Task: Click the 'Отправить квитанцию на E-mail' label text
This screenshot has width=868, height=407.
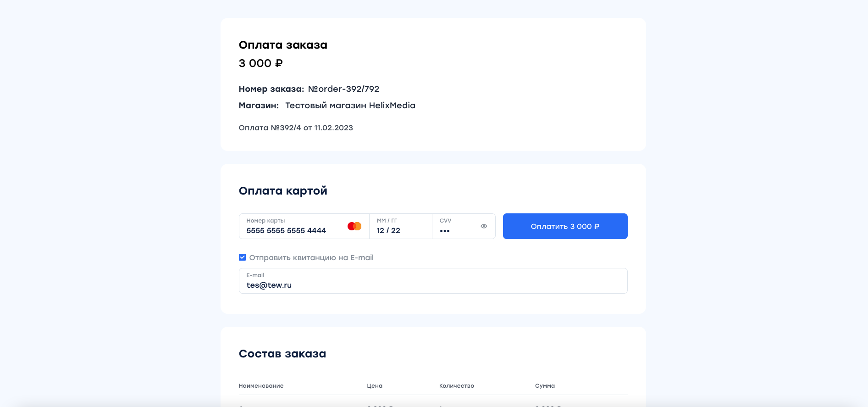Action: tap(311, 258)
